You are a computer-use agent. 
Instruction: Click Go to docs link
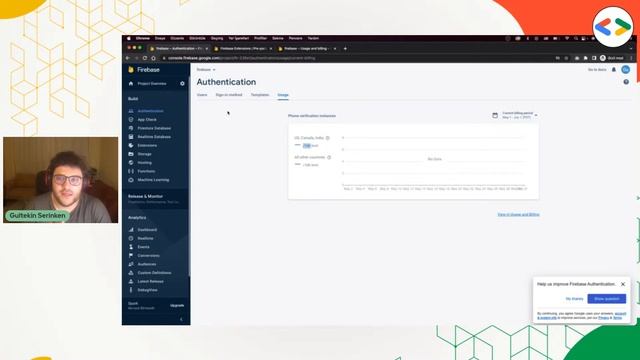pos(597,70)
